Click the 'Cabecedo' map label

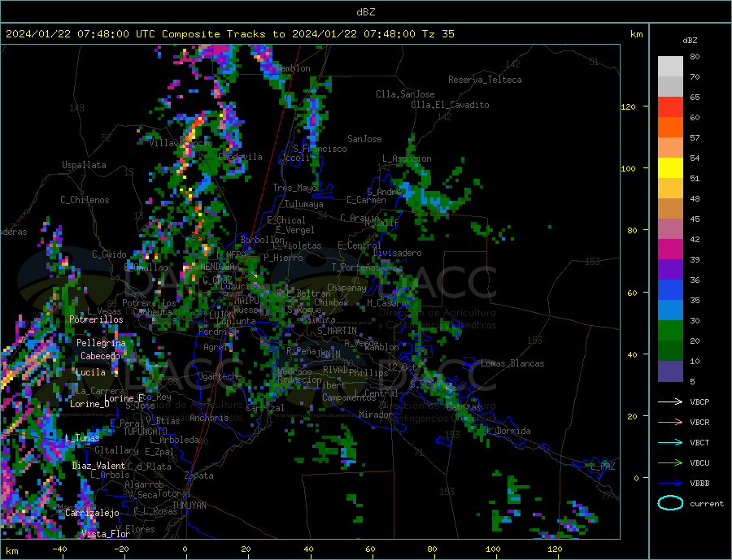click(100, 356)
